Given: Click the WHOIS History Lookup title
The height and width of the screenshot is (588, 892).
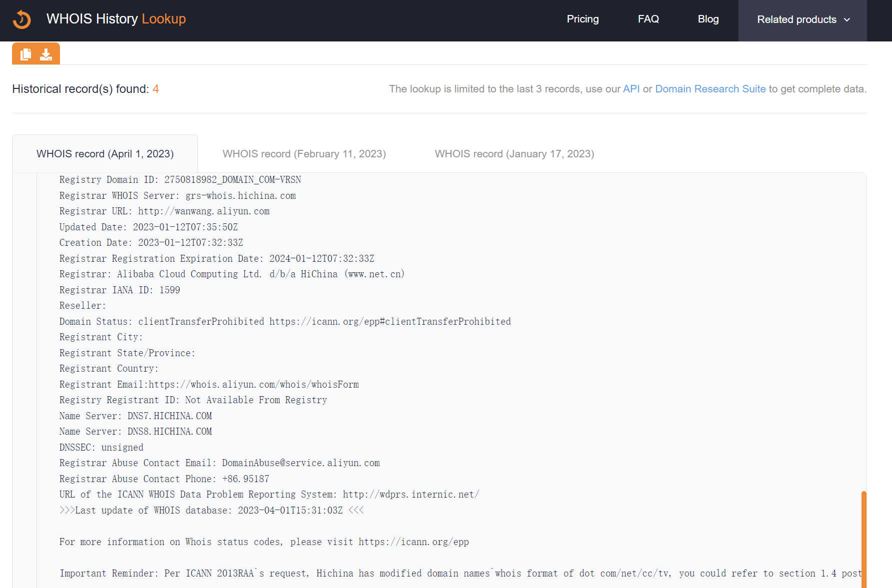Looking at the screenshot, I should [116, 19].
